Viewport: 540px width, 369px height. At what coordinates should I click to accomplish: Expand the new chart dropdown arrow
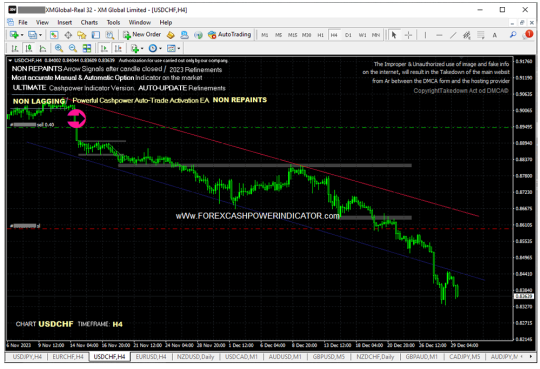coord(22,35)
